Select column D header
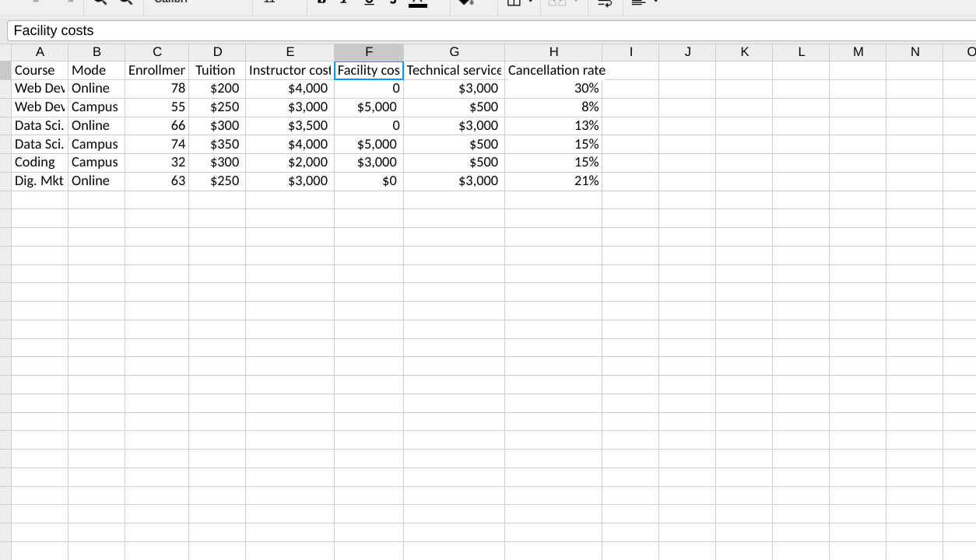The image size is (976, 560). (x=217, y=52)
